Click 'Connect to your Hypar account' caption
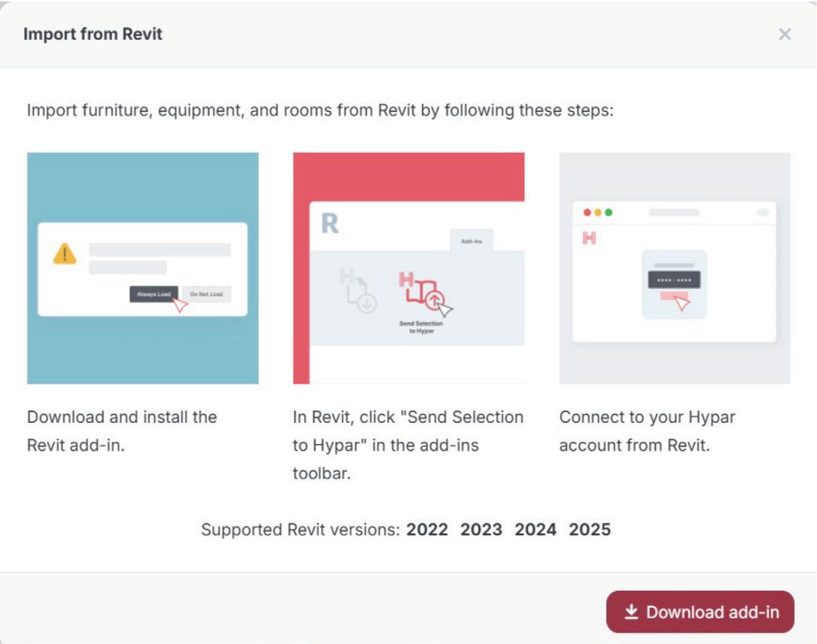This screenshot has height=644, width=817. [x=647, y=431]
